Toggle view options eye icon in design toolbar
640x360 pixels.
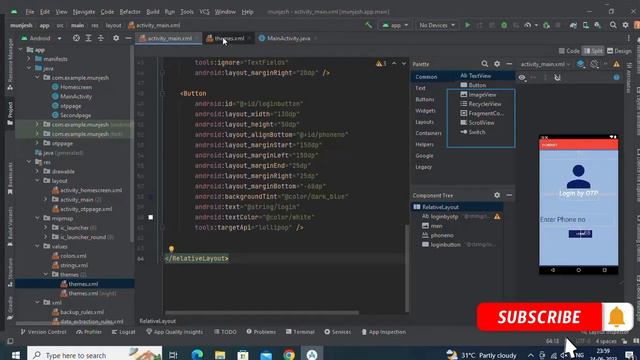coord(522,78)
